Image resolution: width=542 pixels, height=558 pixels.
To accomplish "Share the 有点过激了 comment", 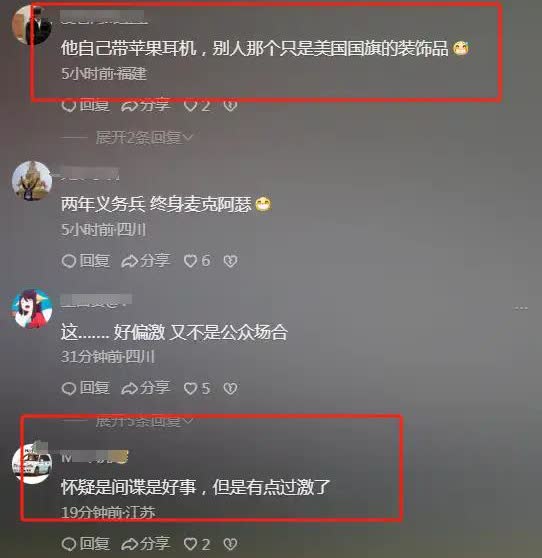I will coord(146,544).
